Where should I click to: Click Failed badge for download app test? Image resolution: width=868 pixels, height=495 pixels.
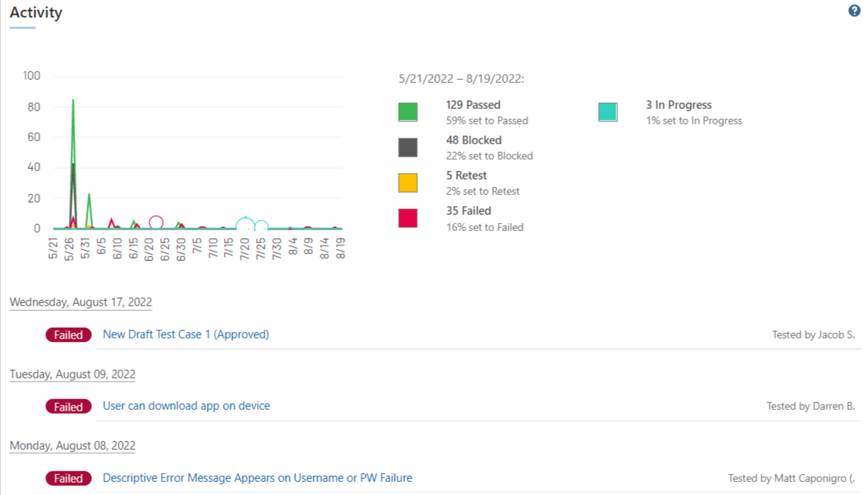pyautogui.click(x=68, y=407)
